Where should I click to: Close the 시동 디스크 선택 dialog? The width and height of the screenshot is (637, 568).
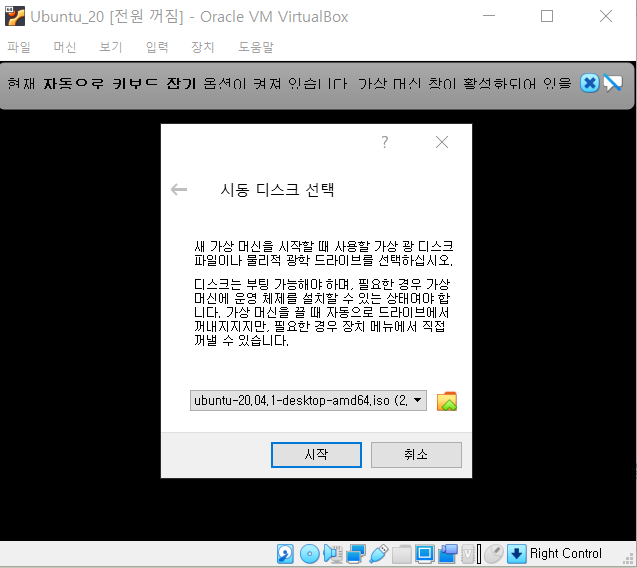click(442, 142)
